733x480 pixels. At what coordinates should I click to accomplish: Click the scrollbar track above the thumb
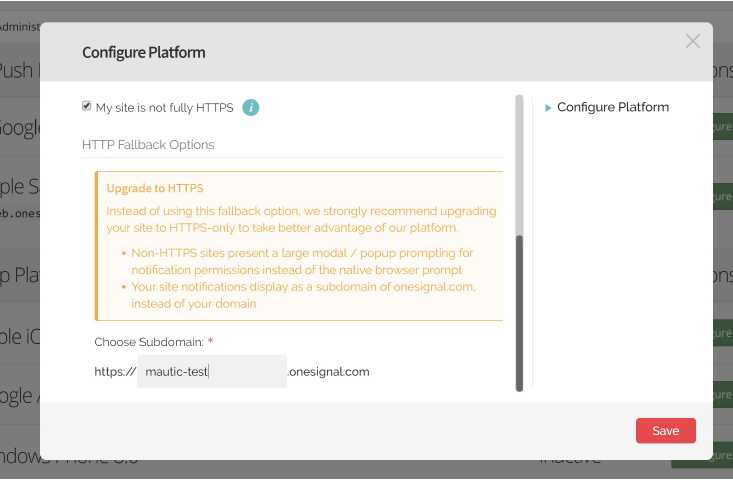point(519,160)
